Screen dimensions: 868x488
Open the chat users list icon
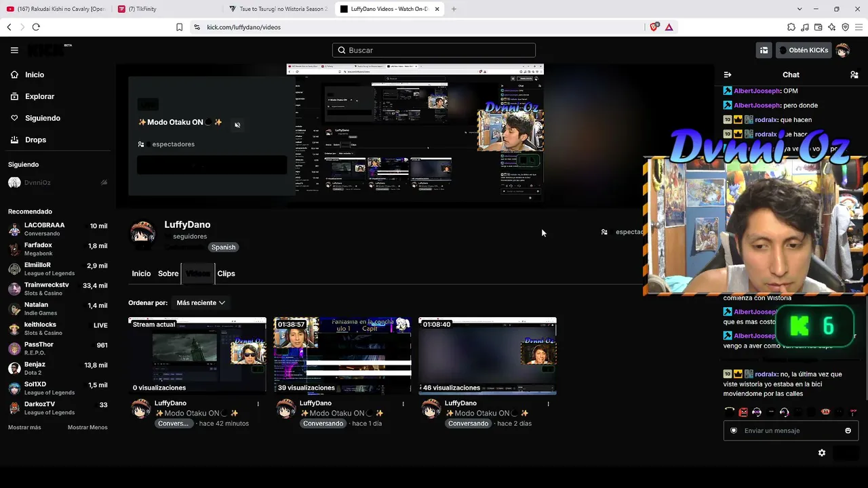click(x=854, y=75)
